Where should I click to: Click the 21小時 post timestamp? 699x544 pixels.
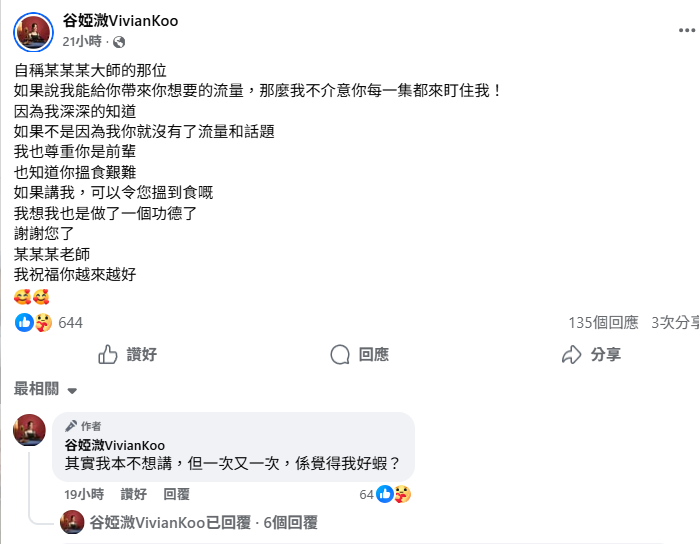pos(82,42)
